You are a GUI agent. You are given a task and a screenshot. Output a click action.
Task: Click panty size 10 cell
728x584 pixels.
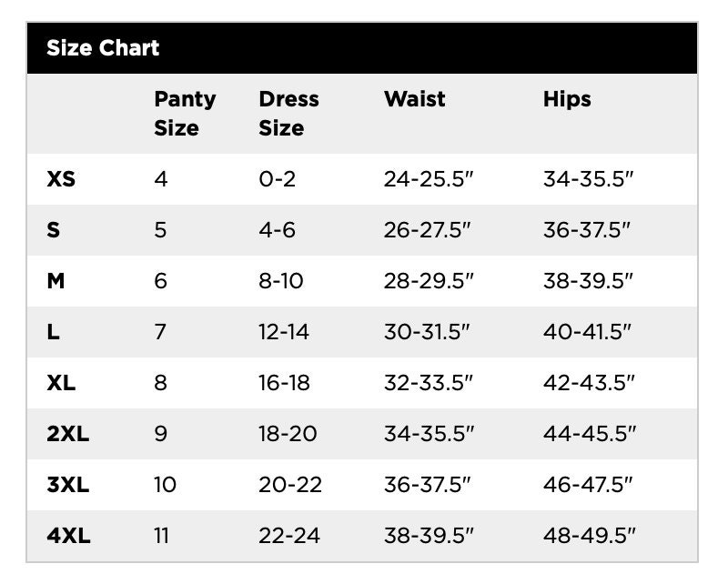click(x=166, y=485)
